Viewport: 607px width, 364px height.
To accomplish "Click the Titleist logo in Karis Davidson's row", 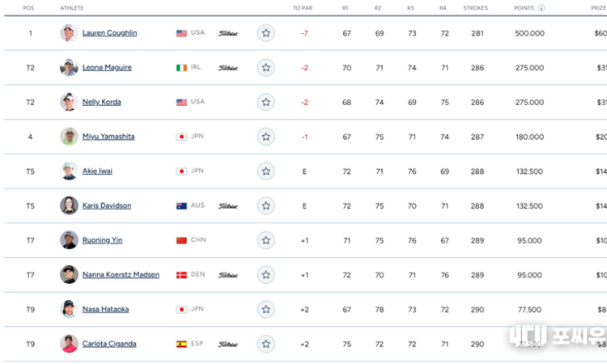I will click(x=228, y=206).
